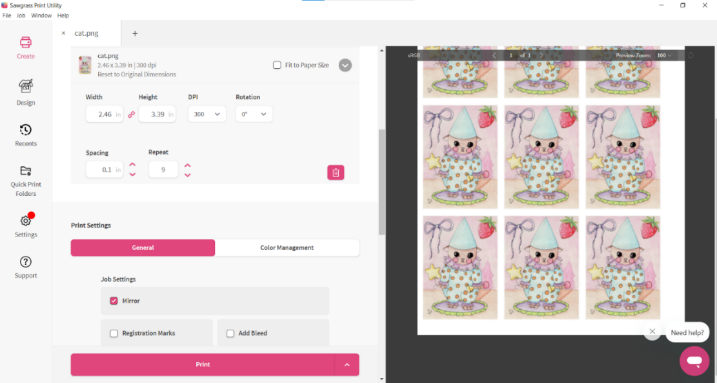Toggle the width-height aspect ratio link icon
Viewport: 717px width, 383px height.
(x=131, y=115)
